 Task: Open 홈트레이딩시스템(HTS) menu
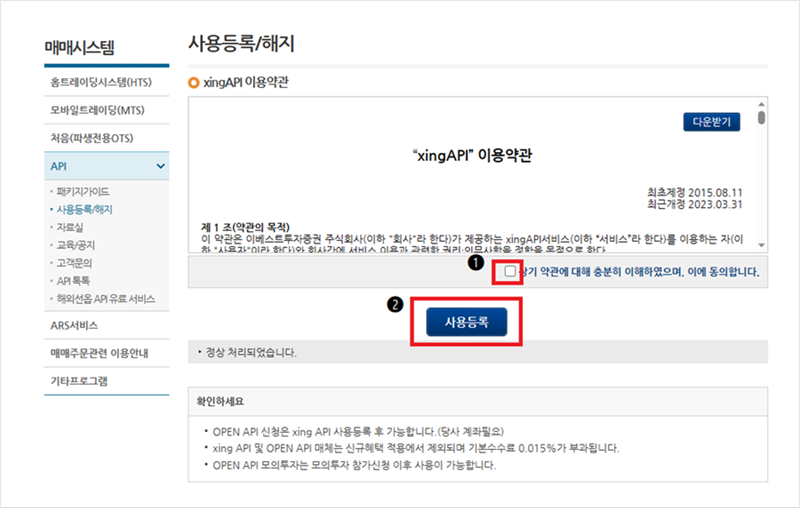[107, 82]
